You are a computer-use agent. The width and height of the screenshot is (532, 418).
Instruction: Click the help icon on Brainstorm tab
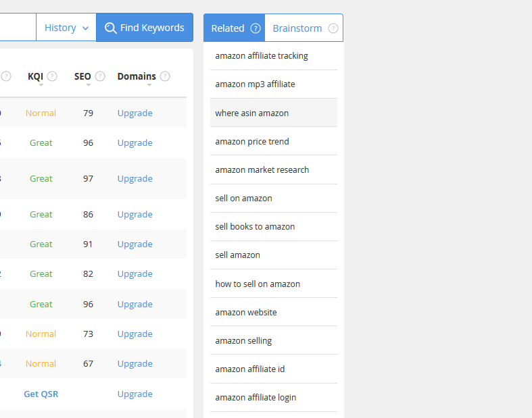click(x=333, y=28)
